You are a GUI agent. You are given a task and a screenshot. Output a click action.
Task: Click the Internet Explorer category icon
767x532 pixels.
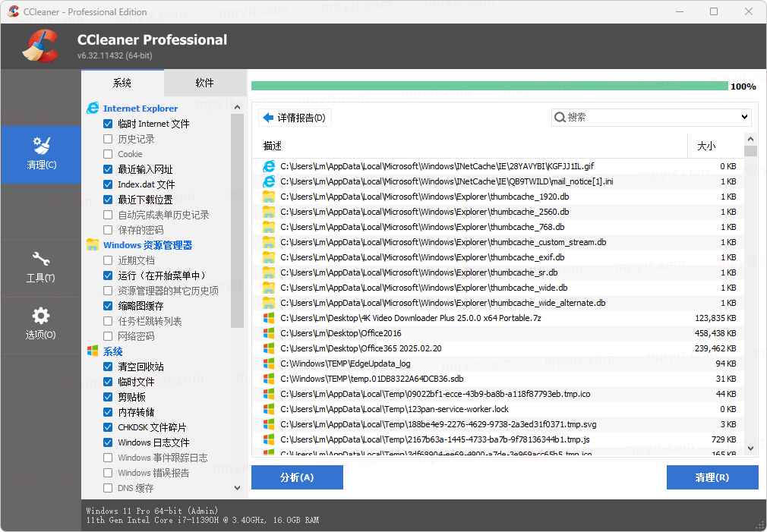click(93, 108)
